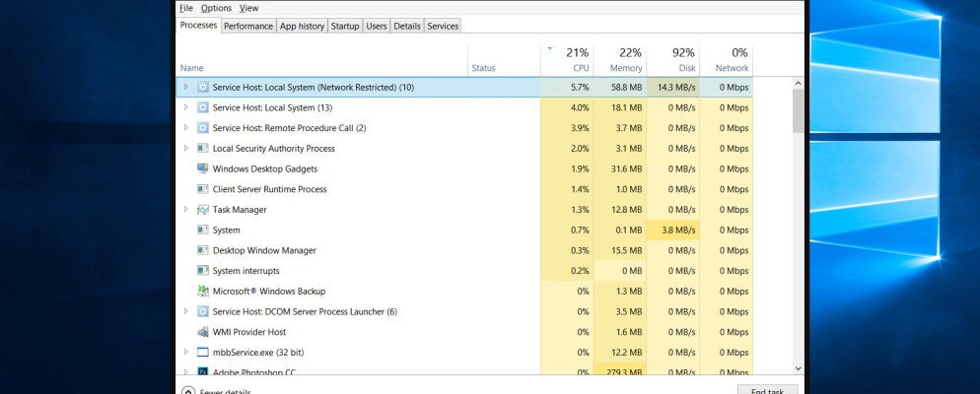Expand the Task Manager process group
This screenshot has height=394, width=980.
(x=185, y=210)
